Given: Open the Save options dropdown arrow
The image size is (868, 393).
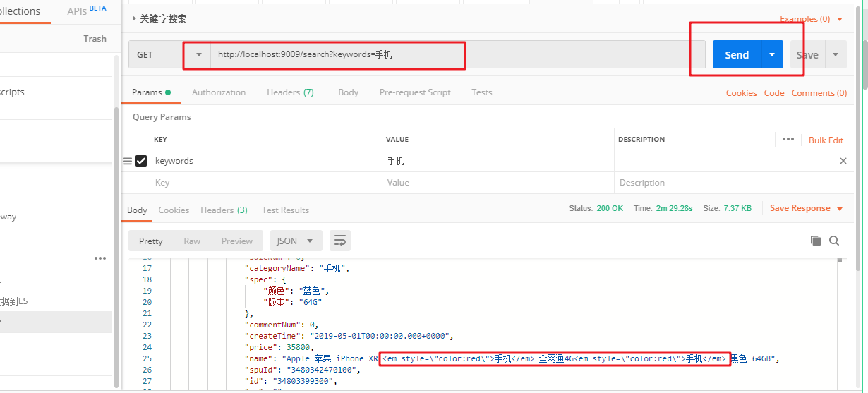Looking at the screenshot, I should click(836, 55).
